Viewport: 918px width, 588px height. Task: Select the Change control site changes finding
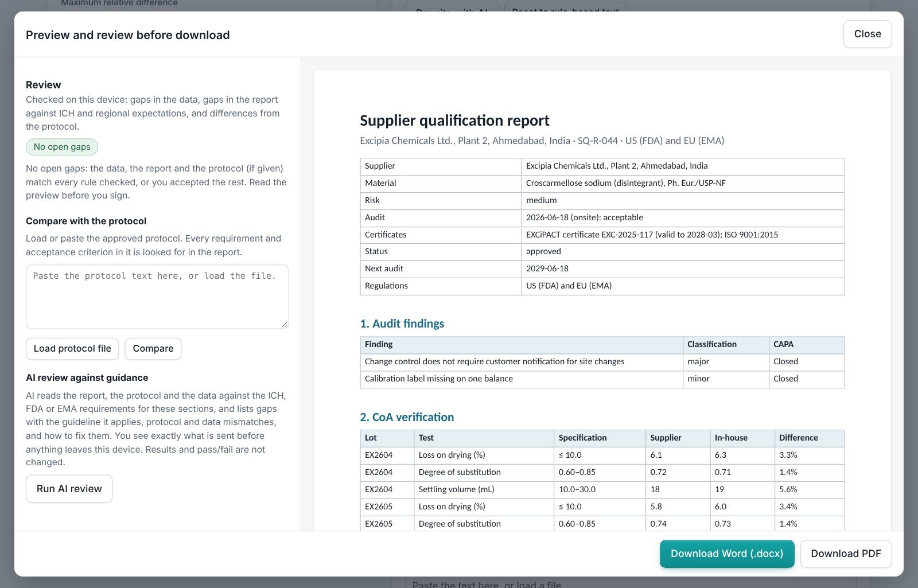pos(522,362)
